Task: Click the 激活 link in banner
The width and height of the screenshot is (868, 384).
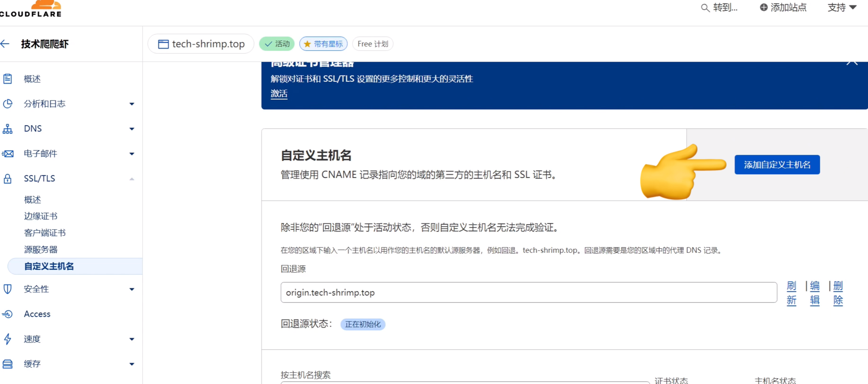Action: [279, 94]
